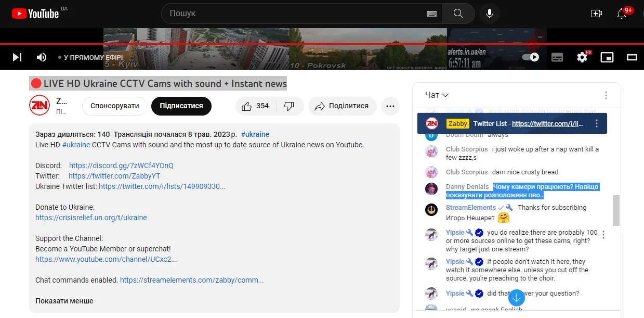This screenshot has width=644, height=318.
Task: Mute the video volume
Action: 42,57
